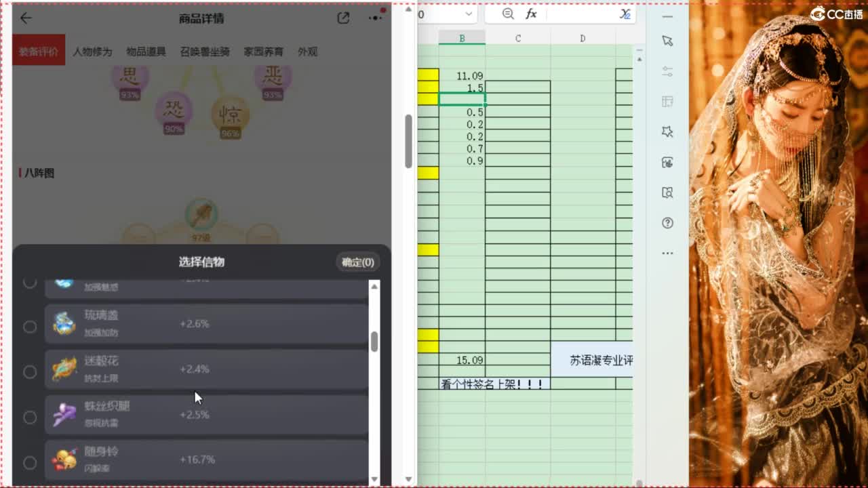Switch to the 外观 tab
This screenshot has height=488, width=868.
pyautogui.click(x=307, y=52)
